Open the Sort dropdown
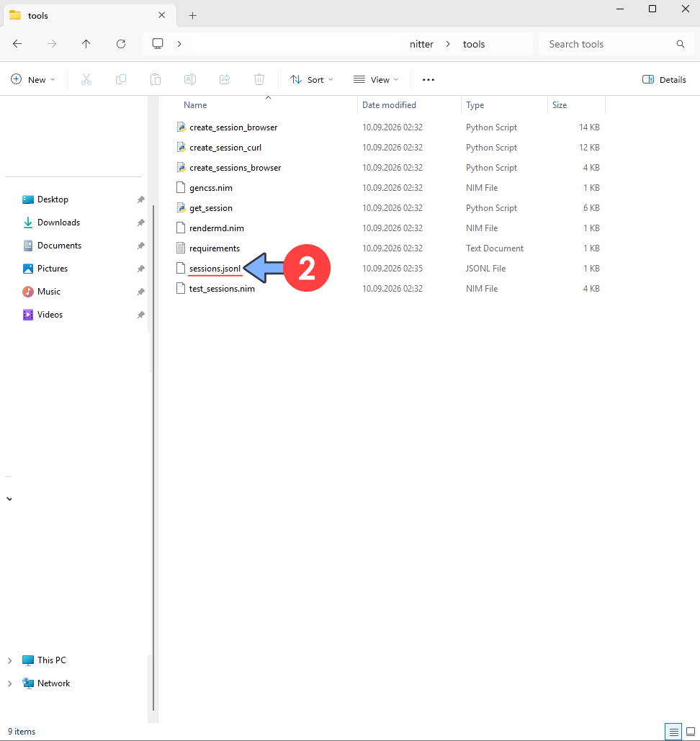 click(312, 79)
